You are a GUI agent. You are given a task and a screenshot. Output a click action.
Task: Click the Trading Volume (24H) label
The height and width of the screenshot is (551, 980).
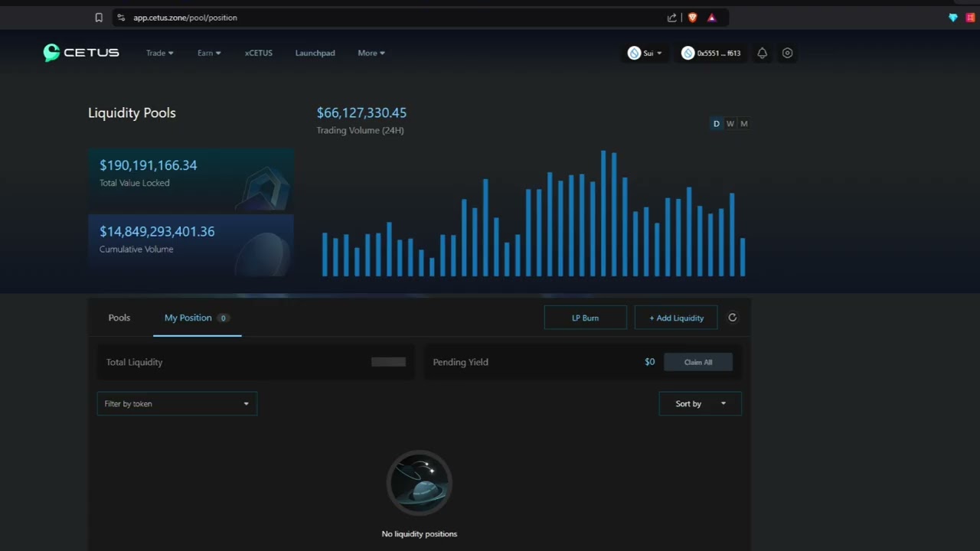click(361, 130)
